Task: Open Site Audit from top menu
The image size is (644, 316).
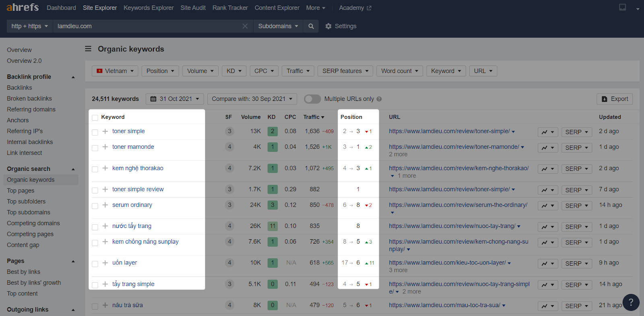Action: coord(193,8)
